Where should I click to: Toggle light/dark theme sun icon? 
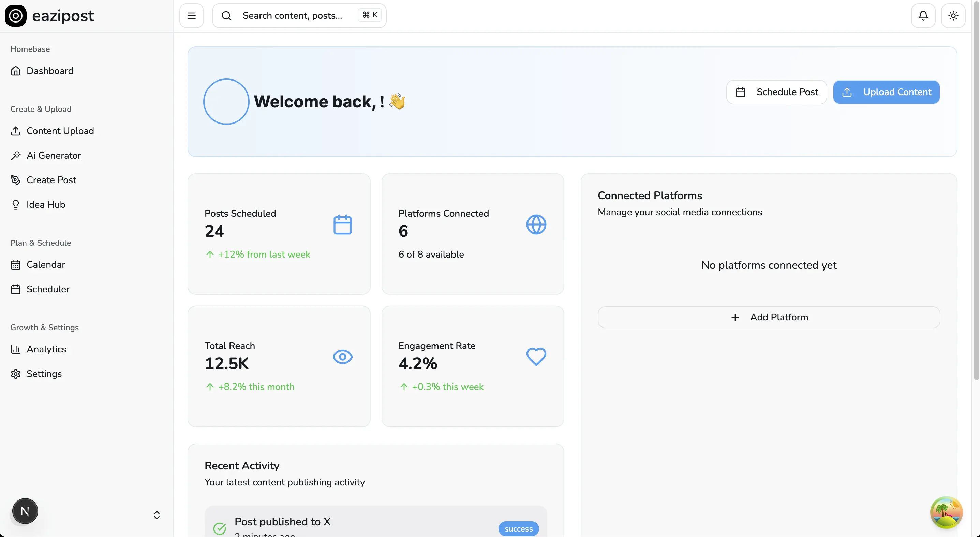pyautogui.click(x=953, y=16)
